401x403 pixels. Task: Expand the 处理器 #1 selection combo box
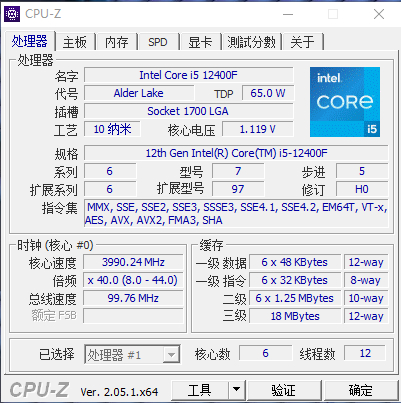click(x=132, y=354)
